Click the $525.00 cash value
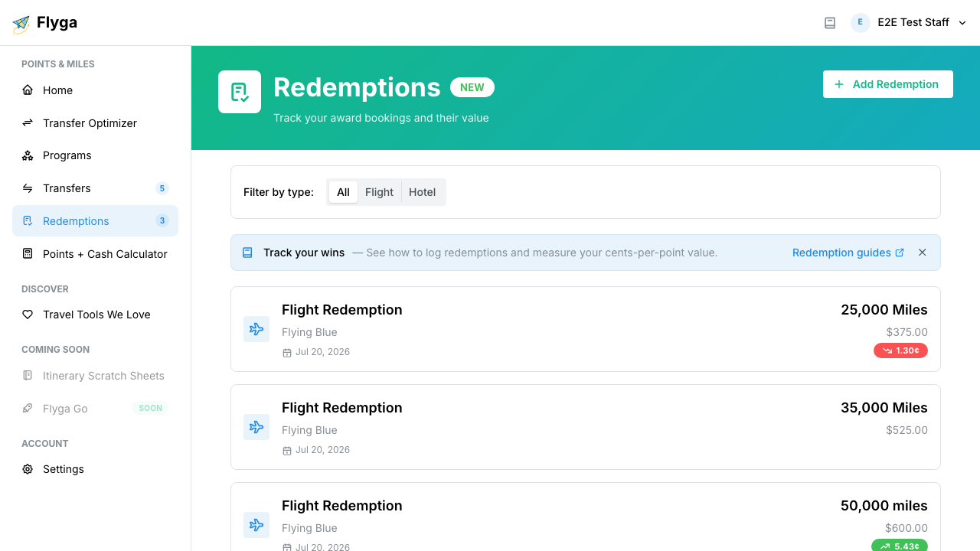Screen dimensions: 980x551 coord(906,430)
